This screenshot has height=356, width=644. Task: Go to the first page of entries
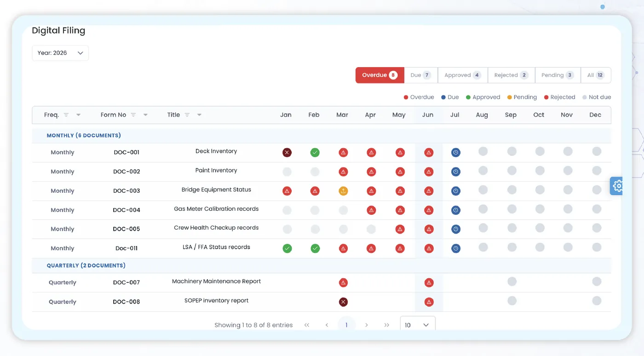(307, 325)
